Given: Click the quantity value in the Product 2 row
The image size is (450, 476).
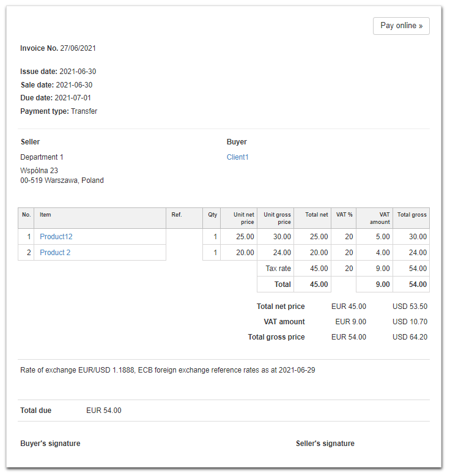Looking at the screenshot, I should tap(215, 253).
